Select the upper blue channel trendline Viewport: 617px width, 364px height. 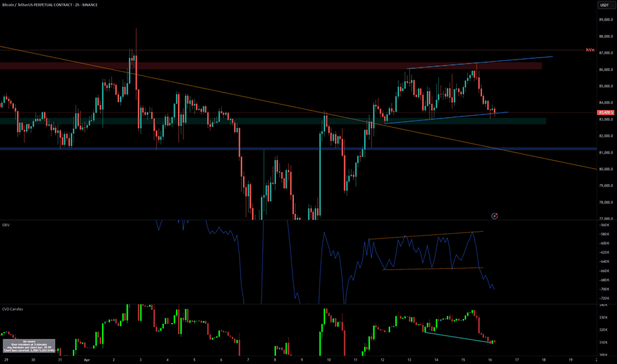480,63
